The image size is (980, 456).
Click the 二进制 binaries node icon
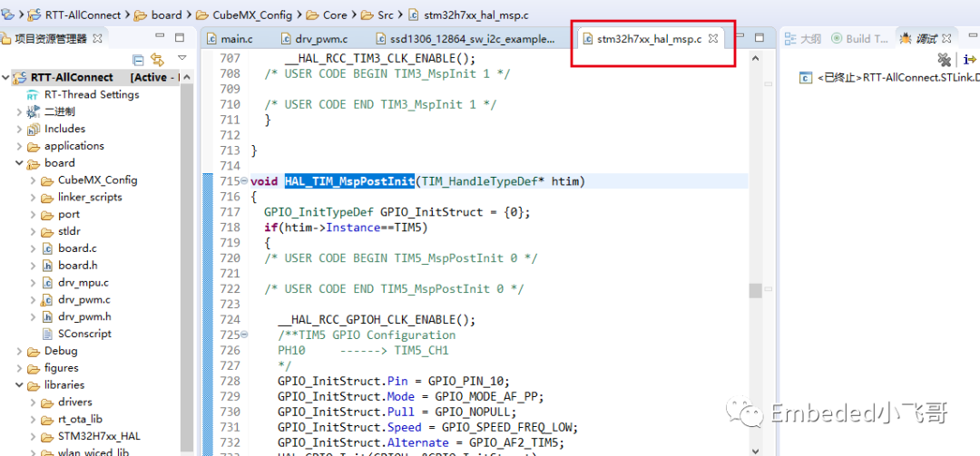click(34, 112)
